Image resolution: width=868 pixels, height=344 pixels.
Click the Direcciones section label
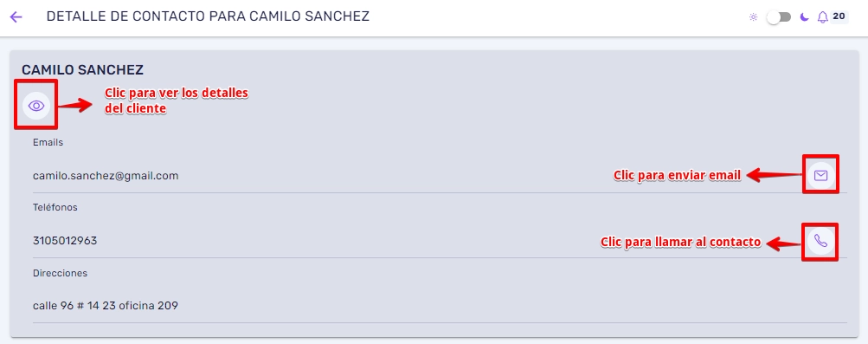pos(60,273)
